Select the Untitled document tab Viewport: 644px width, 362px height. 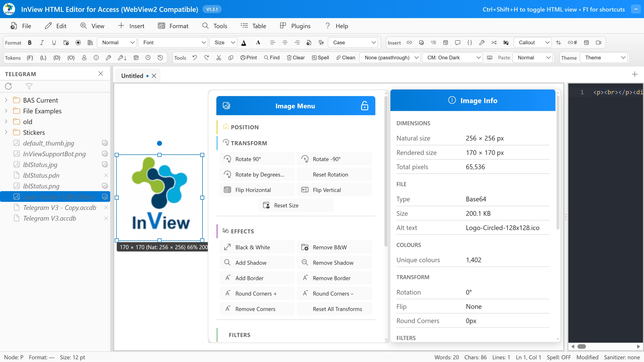click(x=132, y=76)
